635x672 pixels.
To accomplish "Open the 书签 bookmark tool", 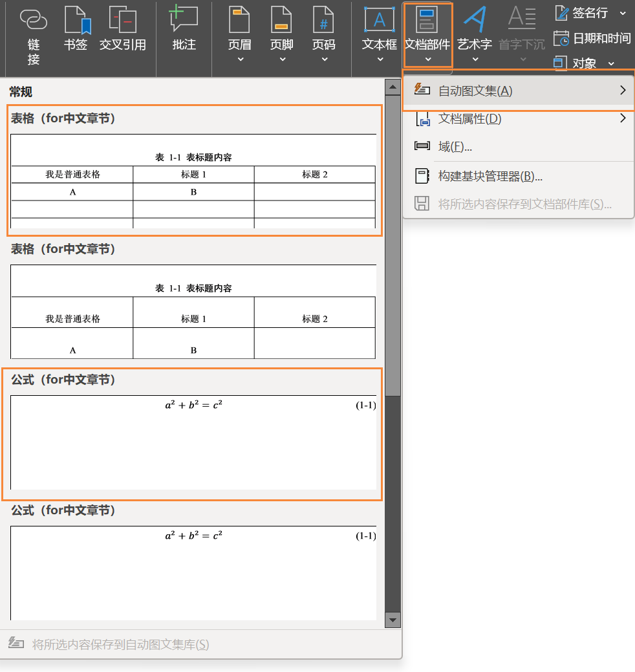I will [x=76, y=29].
